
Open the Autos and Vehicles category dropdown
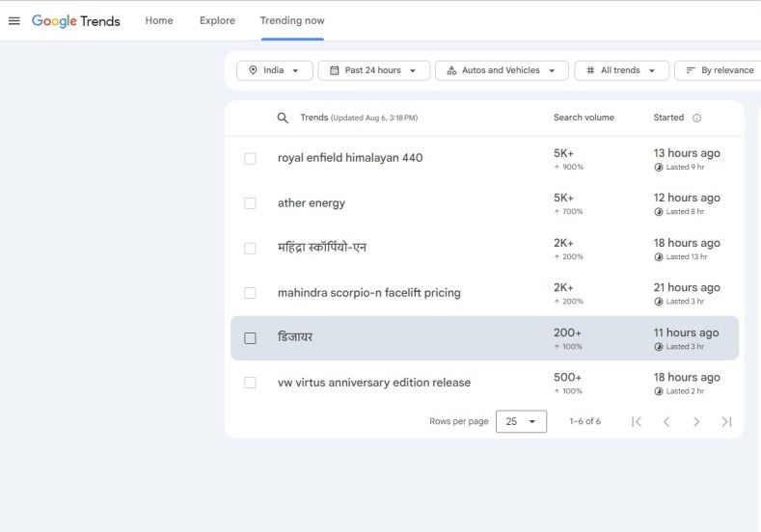click(x=502, y=70)
